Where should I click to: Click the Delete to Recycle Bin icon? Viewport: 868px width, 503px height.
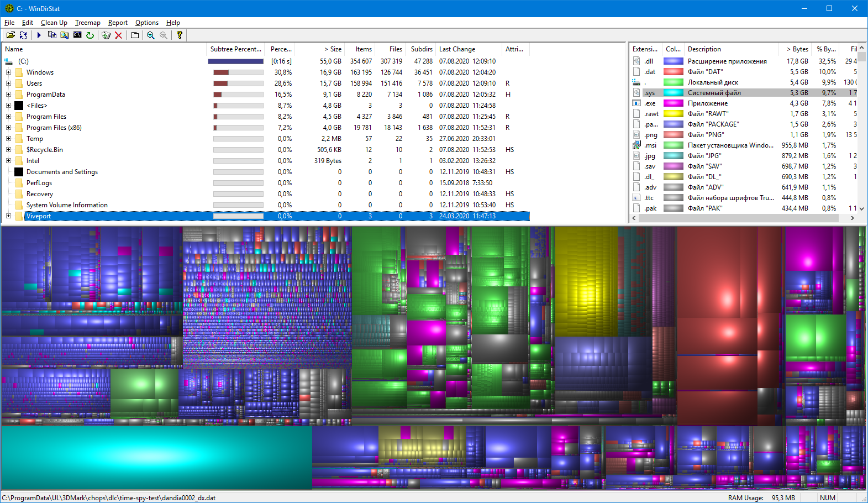click(x=106, y=35)
